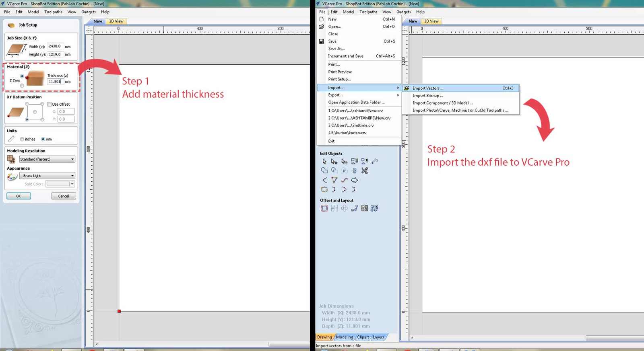644x351 pixels.
Task: Expand the Export submenu in File menu
Action: (359, 95)
